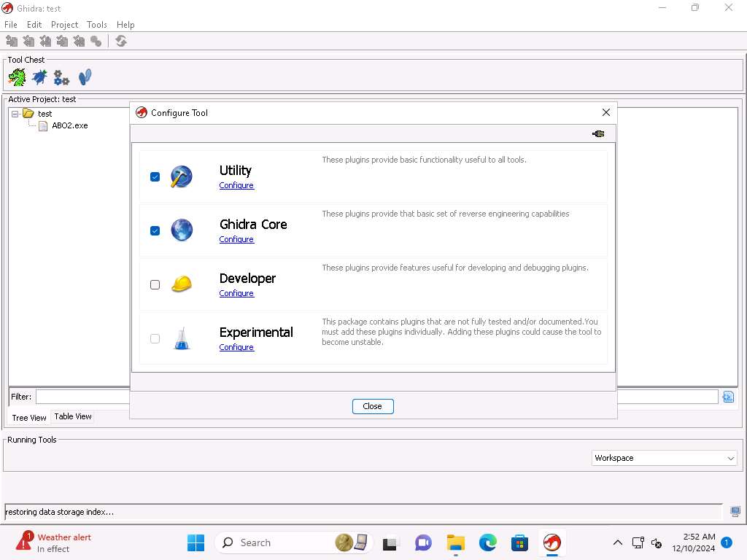Select the ABO2.exe file

(x=69, y=125)
